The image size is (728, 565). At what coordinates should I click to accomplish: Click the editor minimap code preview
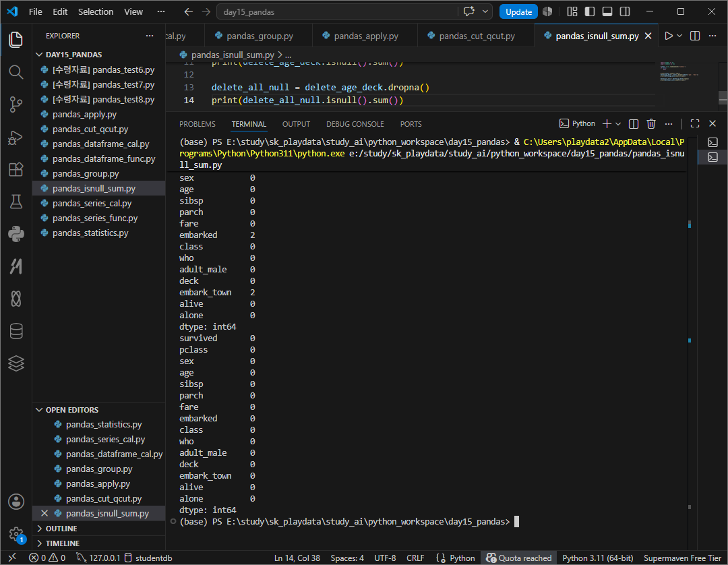pyautogui.click(x=679, y=71)
